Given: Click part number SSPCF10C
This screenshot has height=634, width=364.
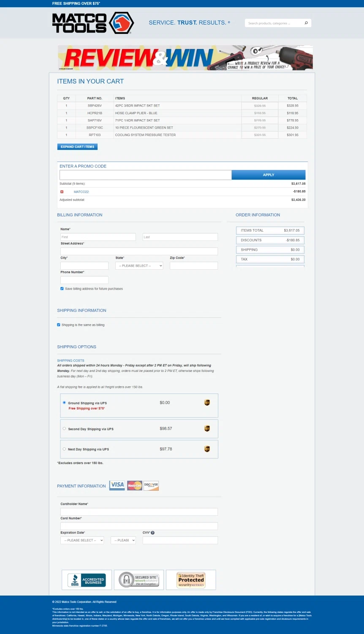Looking at the screenshot, I should 95,128.
